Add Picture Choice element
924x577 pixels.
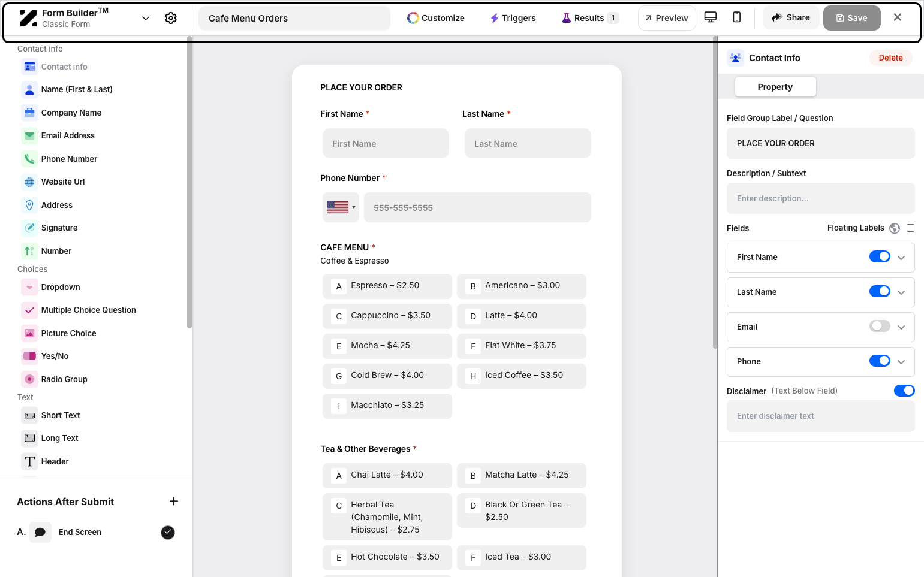68,333
